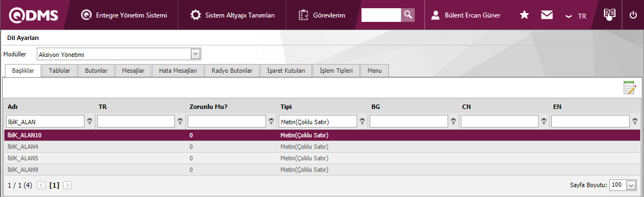
Task: Click the filter icon beside the EN field
Action: 635,121
